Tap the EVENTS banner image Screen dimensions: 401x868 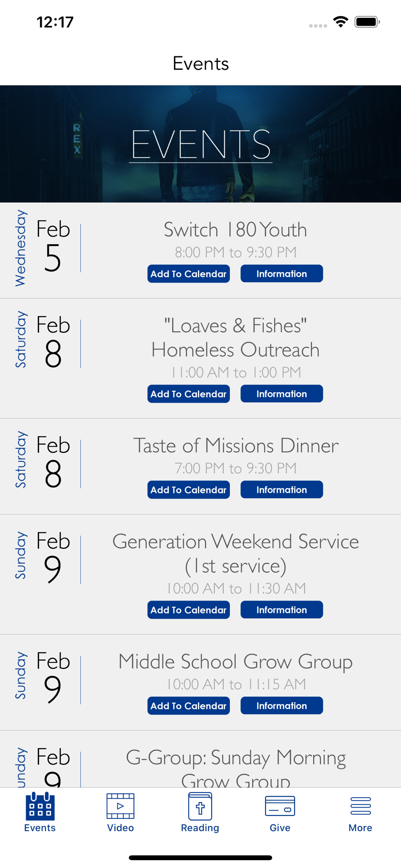[200, 144]
